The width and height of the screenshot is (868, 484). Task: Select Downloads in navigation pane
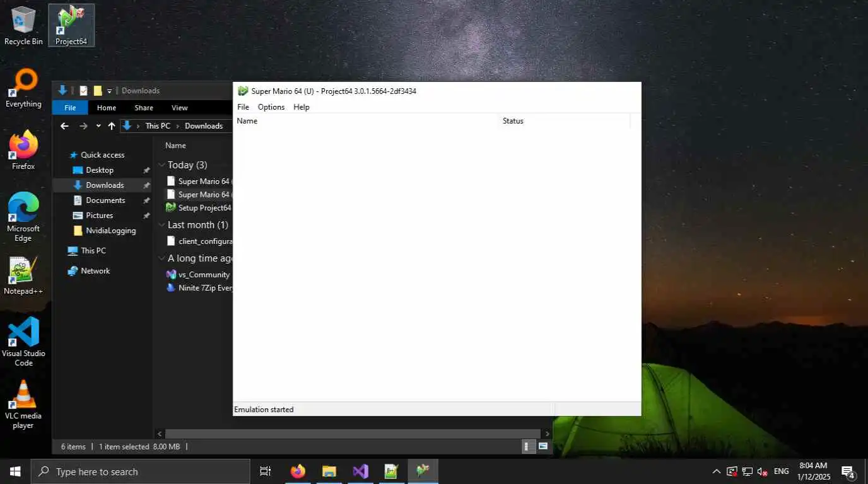[102, 185]
